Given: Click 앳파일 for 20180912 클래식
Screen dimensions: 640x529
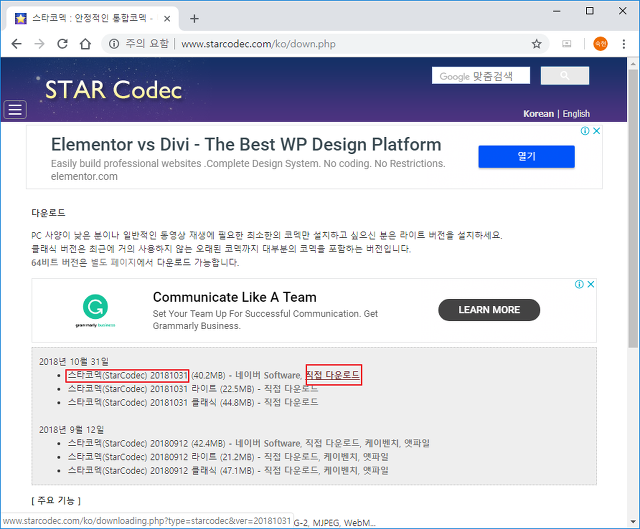Looking at the screenshot, I should pyautogui.click(x=376, y=470).
